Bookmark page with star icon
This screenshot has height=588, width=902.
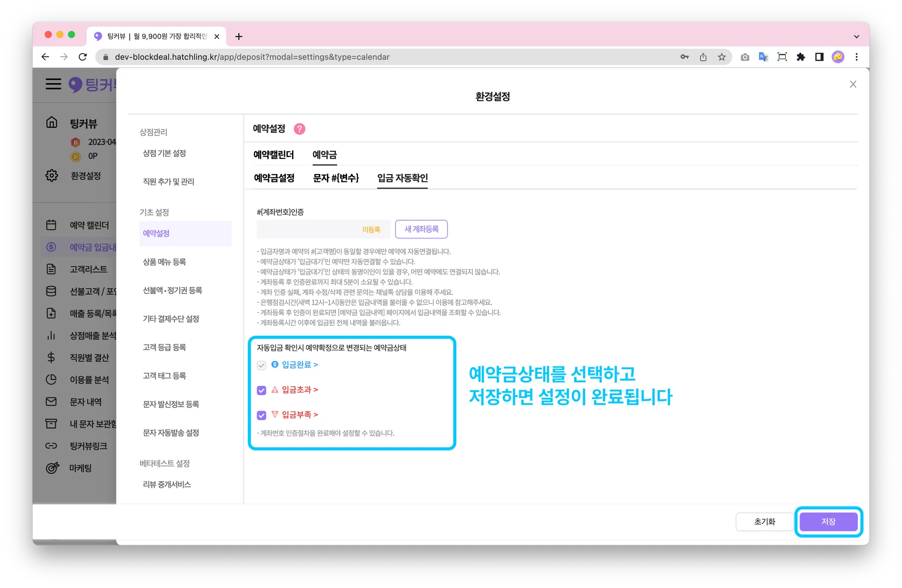point(721,57)
